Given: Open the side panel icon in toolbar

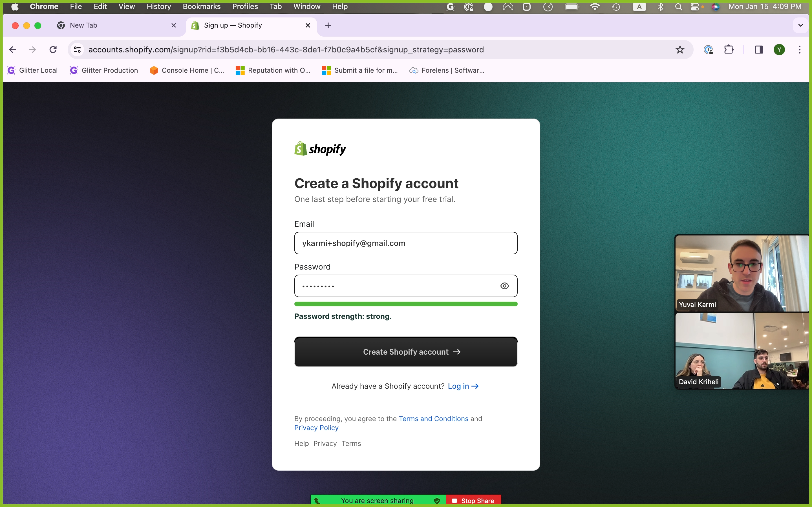Looking at the screenshot, I should click(x=759, y=50).
